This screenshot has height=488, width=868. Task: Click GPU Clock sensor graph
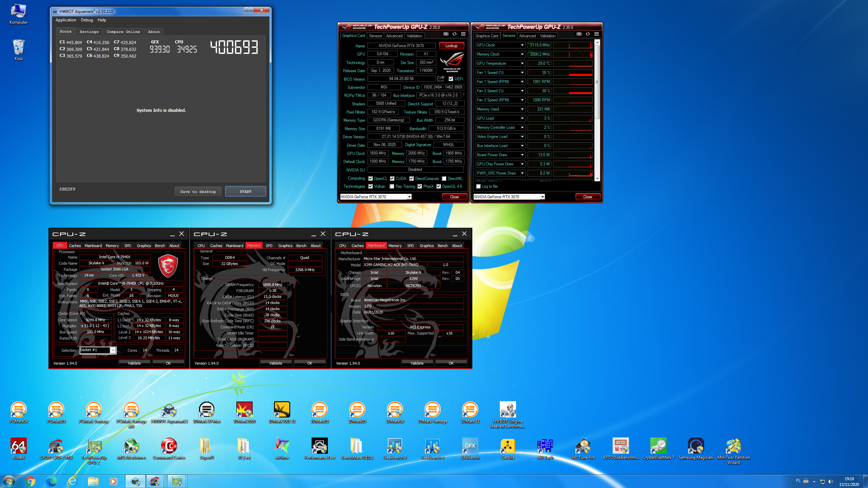pyautogui.click(x=573, y=45)
